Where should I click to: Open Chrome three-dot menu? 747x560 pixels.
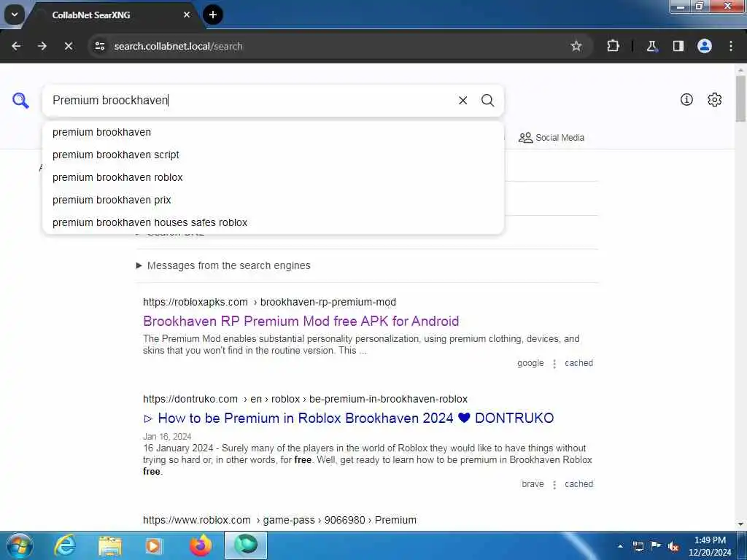click(731, 46)
